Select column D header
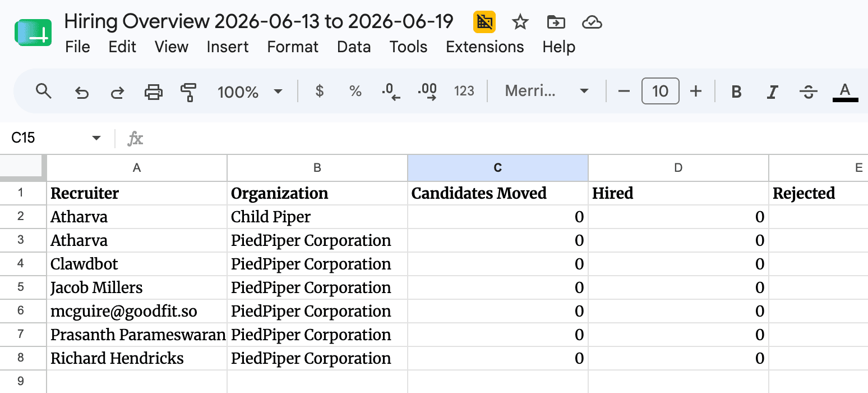The image size is (868, 393). 678,168
